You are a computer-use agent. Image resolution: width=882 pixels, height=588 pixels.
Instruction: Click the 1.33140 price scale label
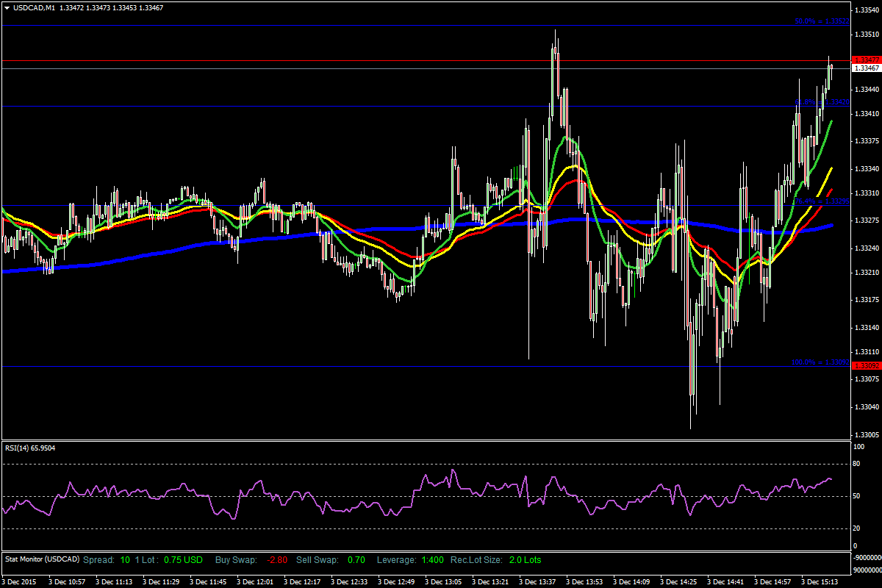[x=867, y=326]
